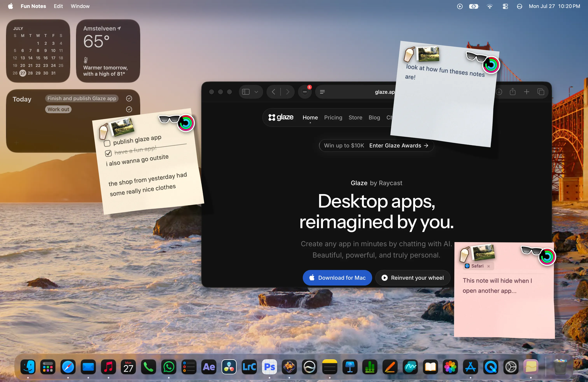Open Music from the Dock
The image size is (588, 382).
pyautogui.click(x=108, y=367)
